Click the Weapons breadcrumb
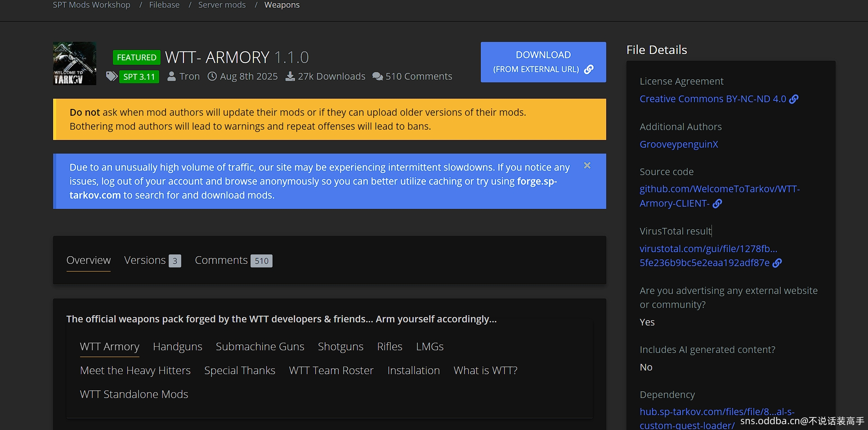 (x=282, y=5)
